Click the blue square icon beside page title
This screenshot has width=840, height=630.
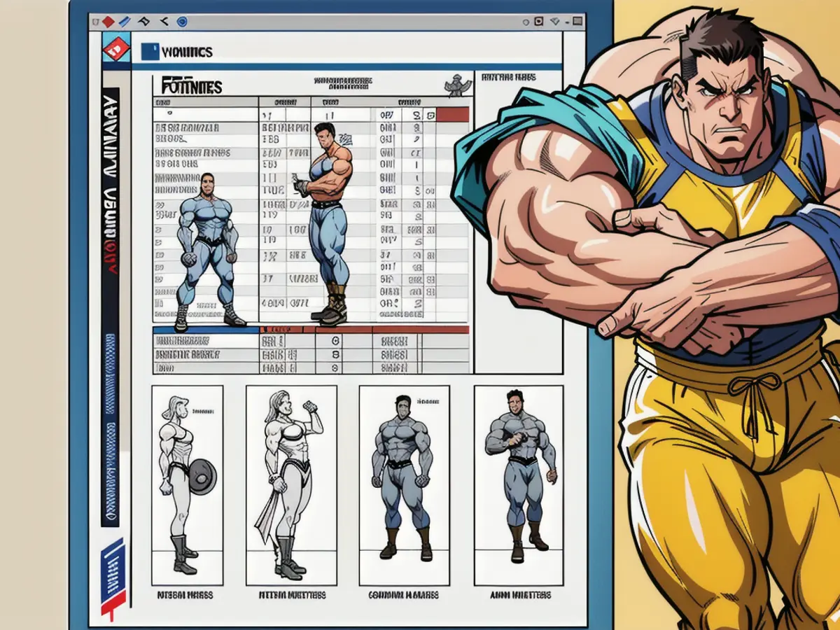click(x=149, y=51)
